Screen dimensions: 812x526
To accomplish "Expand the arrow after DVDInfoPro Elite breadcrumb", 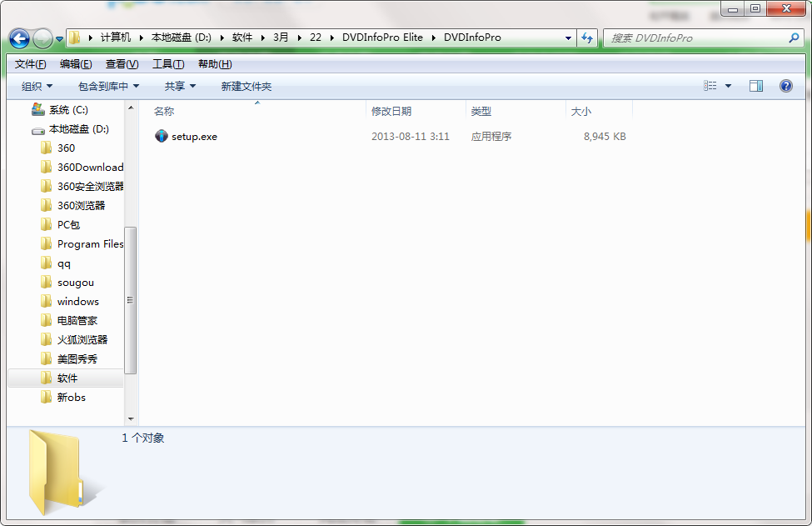I will 433,38.
